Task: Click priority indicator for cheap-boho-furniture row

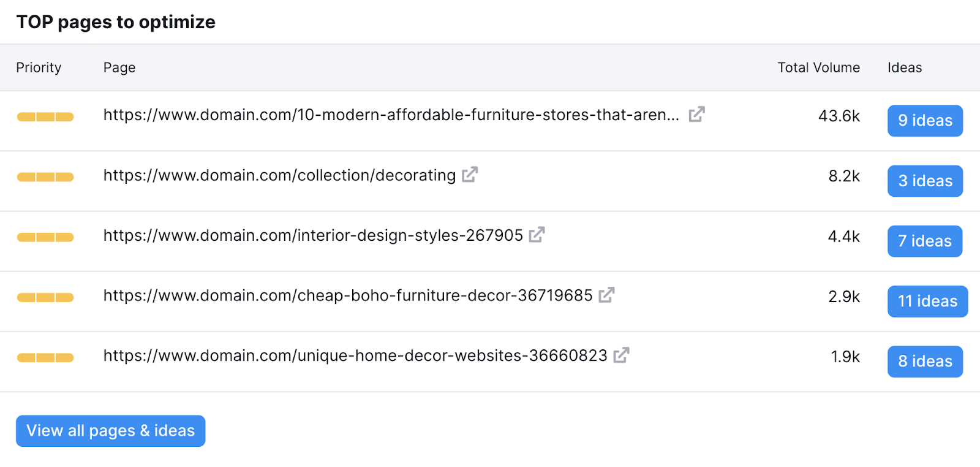Action: (x=45, y=297)
